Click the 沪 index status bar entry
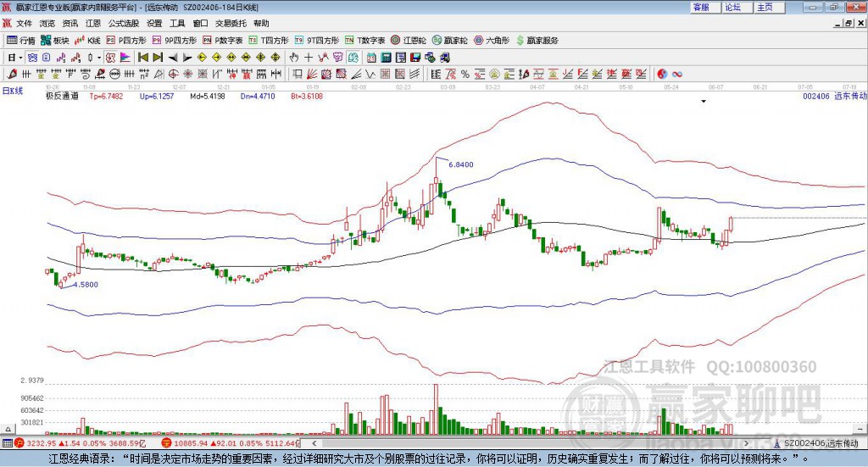Screen dimensions: 868x467 pos(82,443)
